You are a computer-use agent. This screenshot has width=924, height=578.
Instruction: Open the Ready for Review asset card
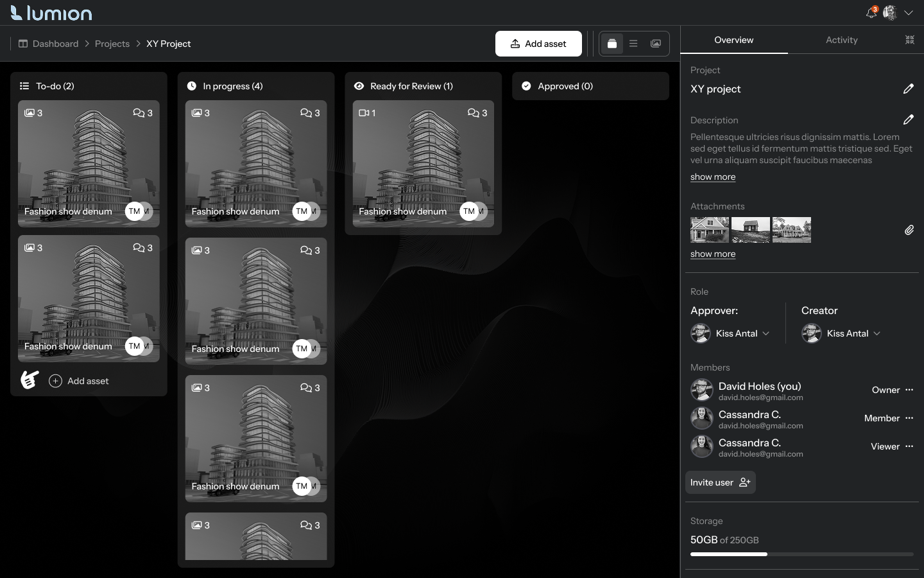point(424,164)
